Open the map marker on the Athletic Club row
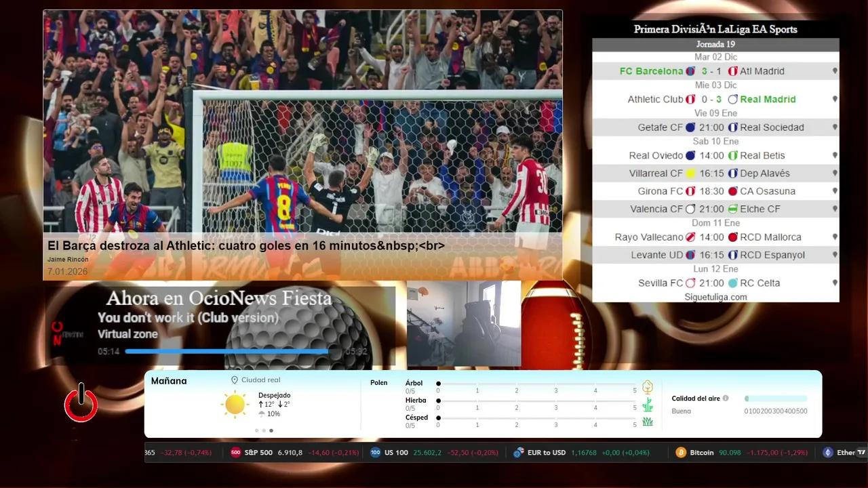Image resolution: width=868 pixels, height=488 pixels. tap(835, 99)
